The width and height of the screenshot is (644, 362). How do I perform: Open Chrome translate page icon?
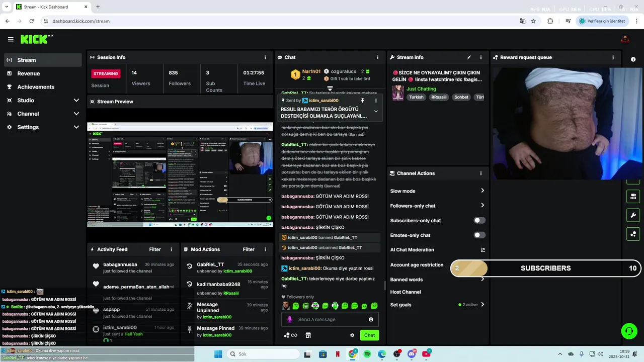522,21
